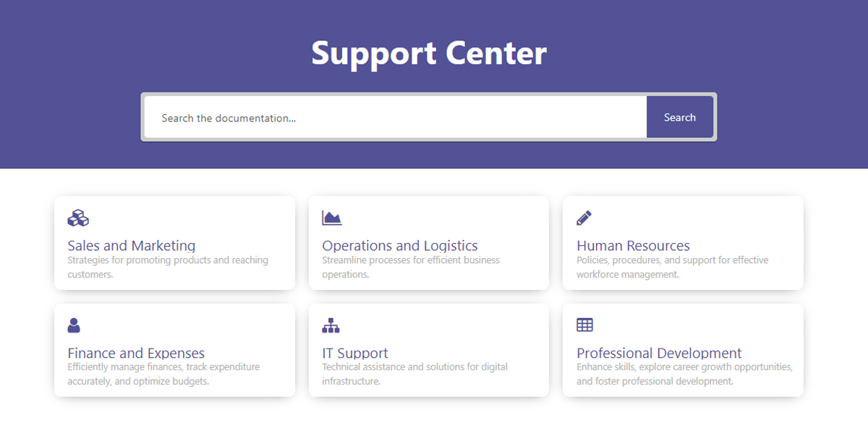The image size is (868, 423).
Task: Click the area chart icon for Operations
Action: pos(332,218)
